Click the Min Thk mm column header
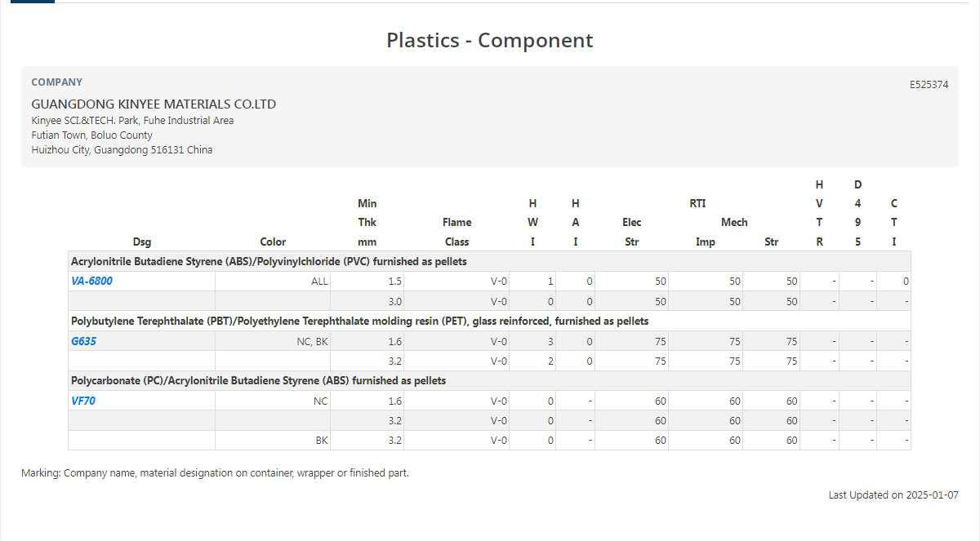Viewport: 980px width, 541px height. click(367, 222)
